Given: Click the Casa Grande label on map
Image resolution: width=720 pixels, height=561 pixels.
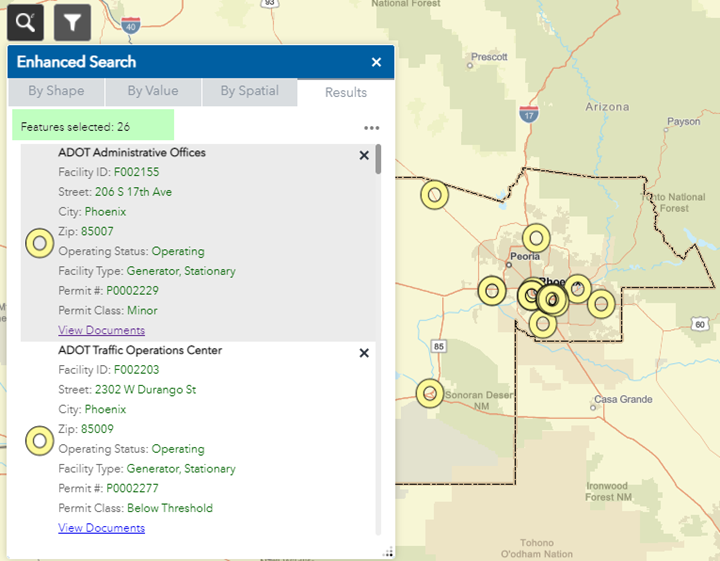Looking at the screenshot, I should [x=623, y=399].
